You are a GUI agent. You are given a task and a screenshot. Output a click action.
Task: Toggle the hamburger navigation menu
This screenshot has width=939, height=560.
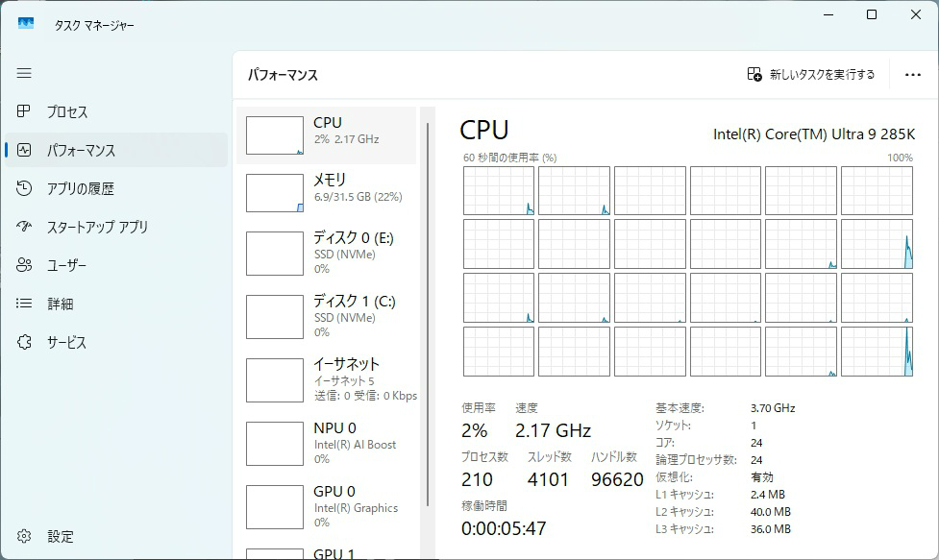(x=24, y=73)
